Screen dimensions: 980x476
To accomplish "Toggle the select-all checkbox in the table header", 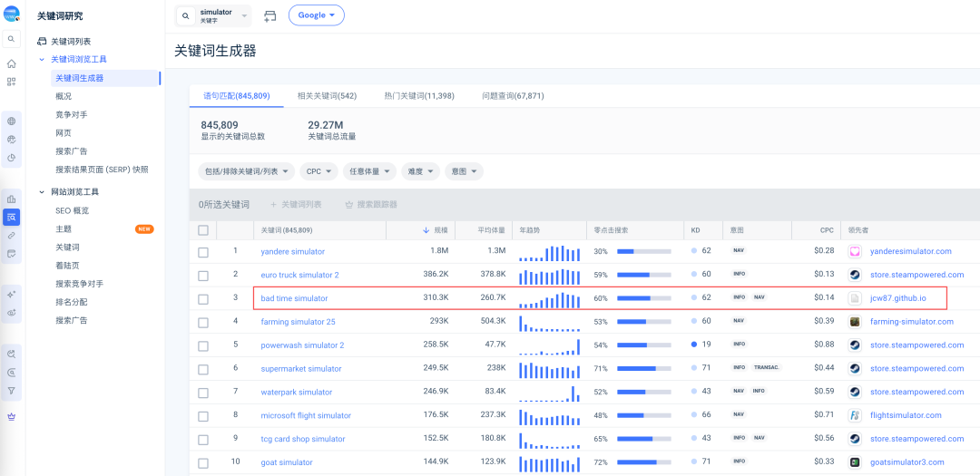I will [x=203, y=230].
